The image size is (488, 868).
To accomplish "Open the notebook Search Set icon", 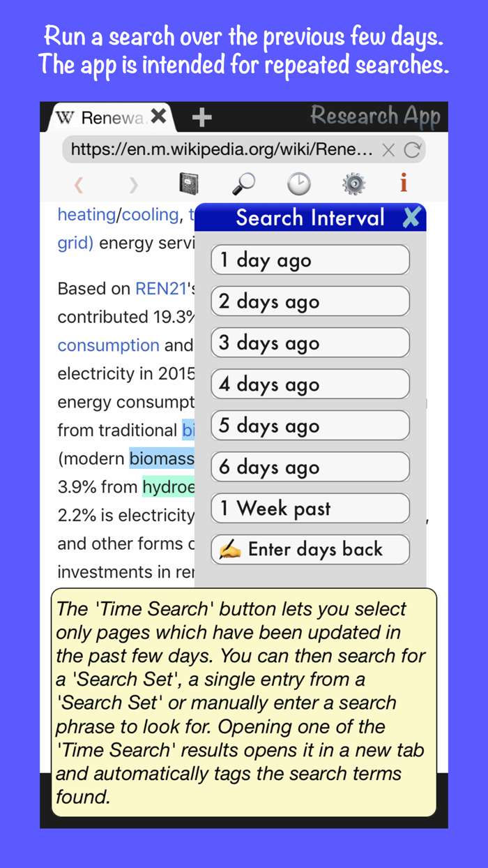I will point(187,184).
